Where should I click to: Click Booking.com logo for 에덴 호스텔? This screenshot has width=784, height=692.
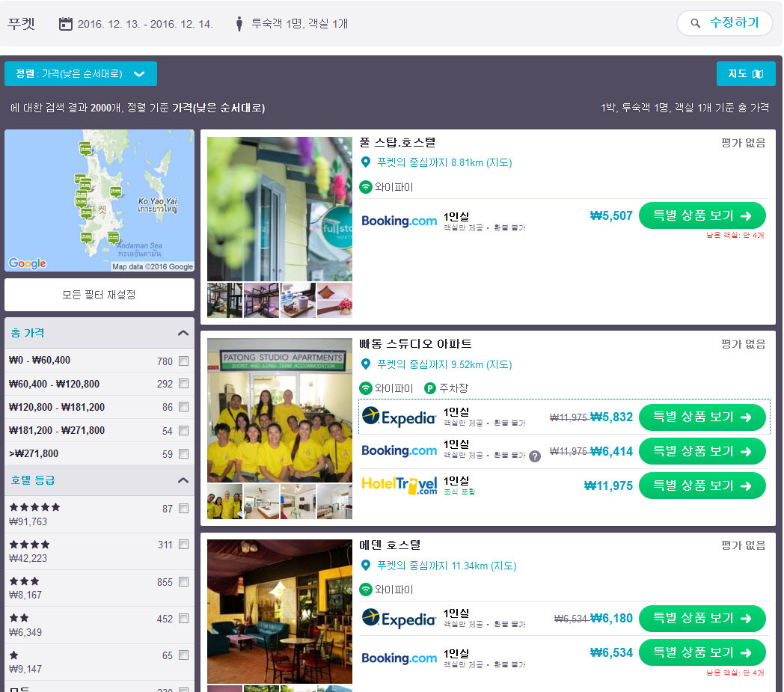pos(399,658)
